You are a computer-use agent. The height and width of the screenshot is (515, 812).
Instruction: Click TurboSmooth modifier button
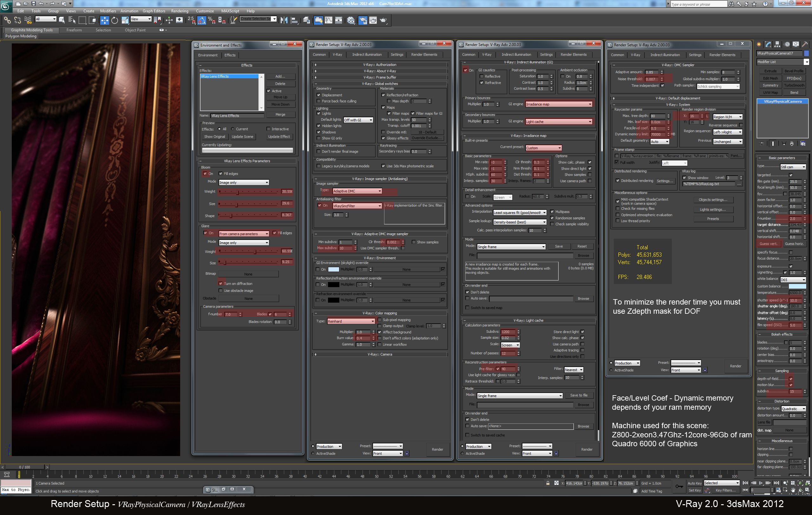pos(794,86)
